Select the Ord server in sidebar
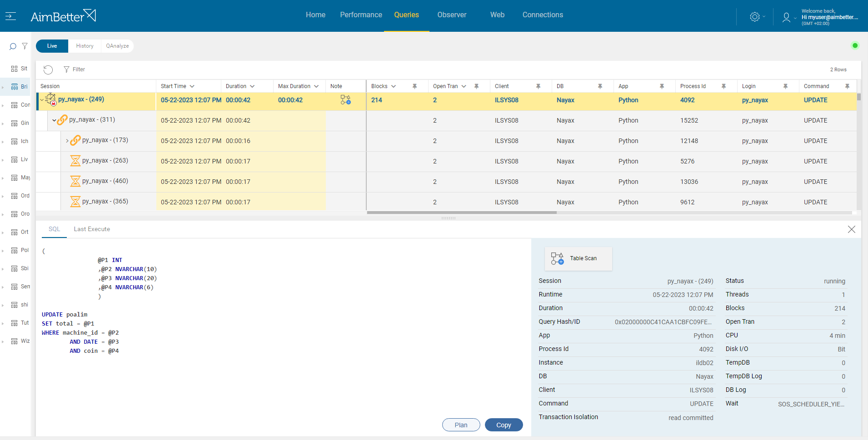 click(x=20, y=196)
